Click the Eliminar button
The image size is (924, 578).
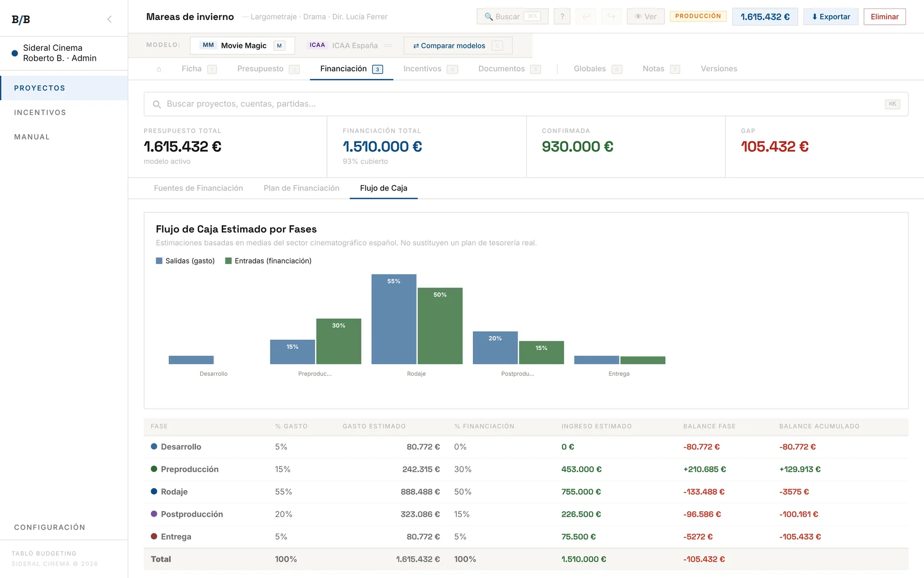click(884, 16)
